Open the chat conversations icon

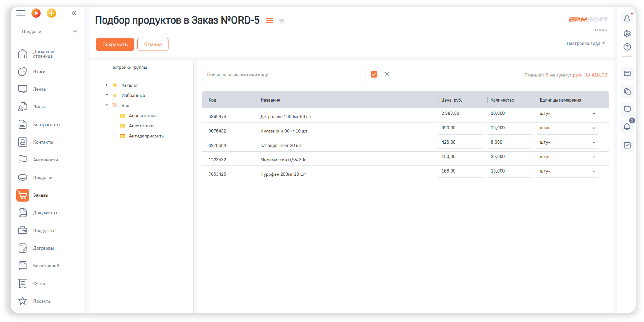(x=627, y=91)
